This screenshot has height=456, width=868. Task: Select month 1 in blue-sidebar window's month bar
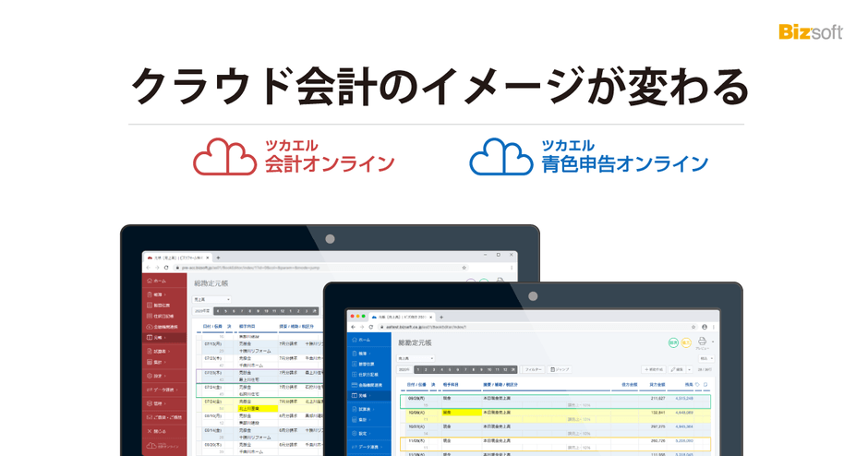(418, 369)
